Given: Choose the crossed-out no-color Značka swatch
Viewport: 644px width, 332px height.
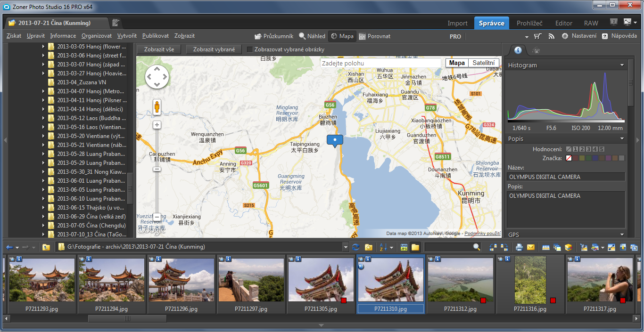Looking at the screenshot, I should (569, 158).
